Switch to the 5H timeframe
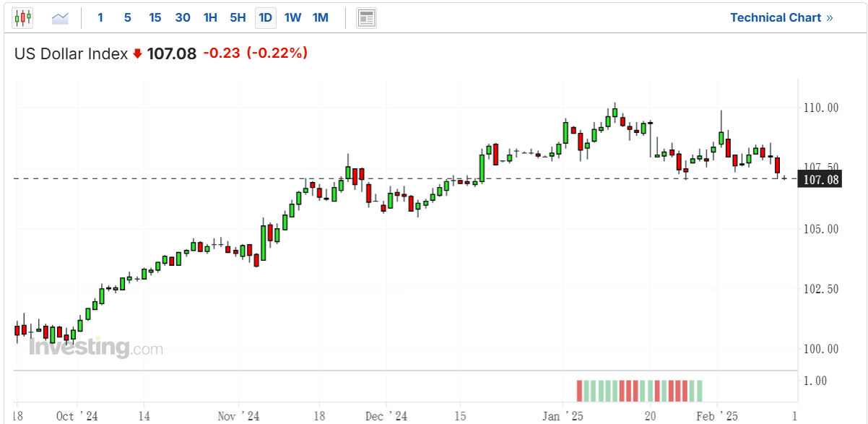 tap(238, 17)
